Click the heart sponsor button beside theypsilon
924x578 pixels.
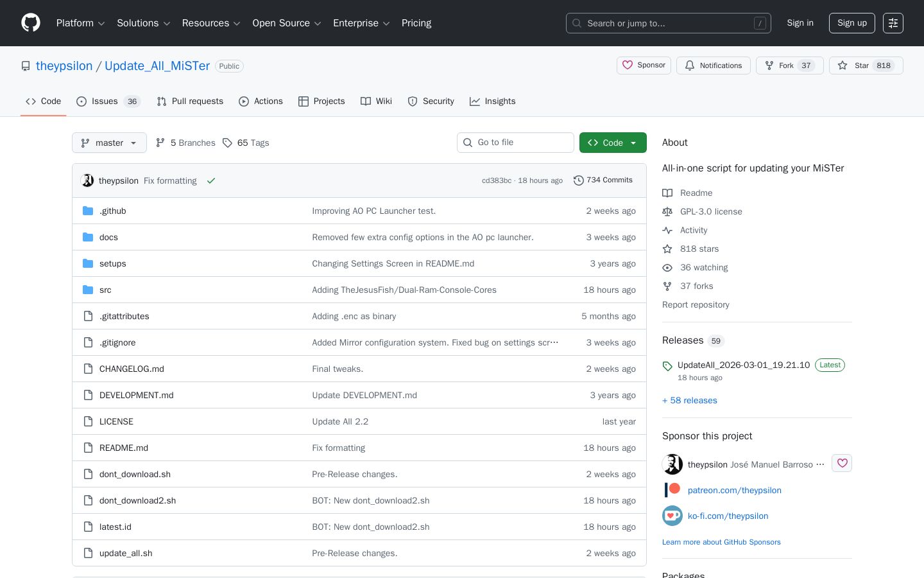tap(842, 463)
